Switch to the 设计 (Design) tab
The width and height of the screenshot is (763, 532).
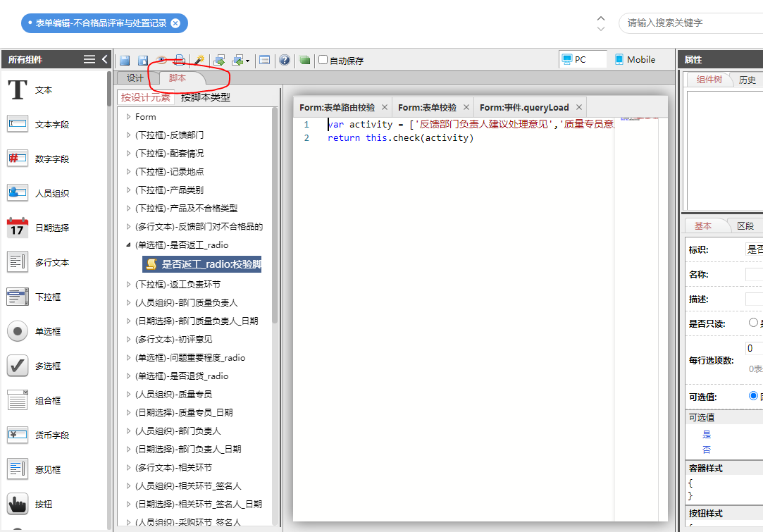coord(135,78)
